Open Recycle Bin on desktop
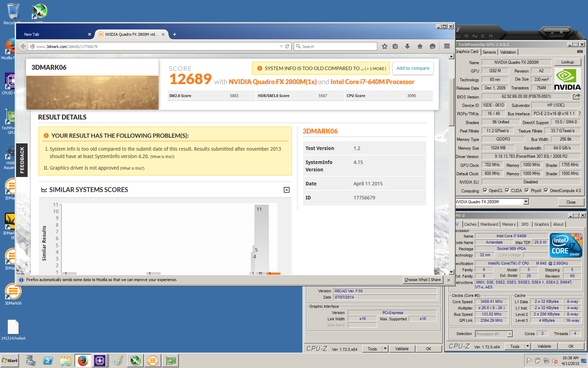 (13, 13)
